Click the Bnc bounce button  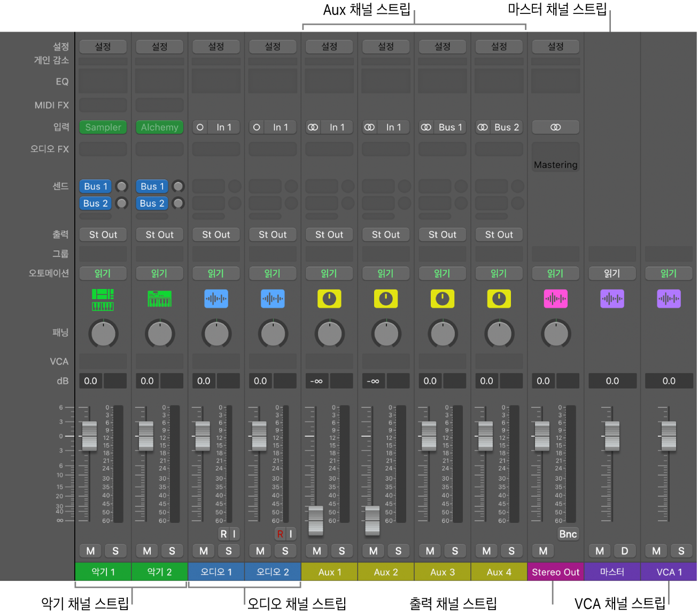coord(568,534)
